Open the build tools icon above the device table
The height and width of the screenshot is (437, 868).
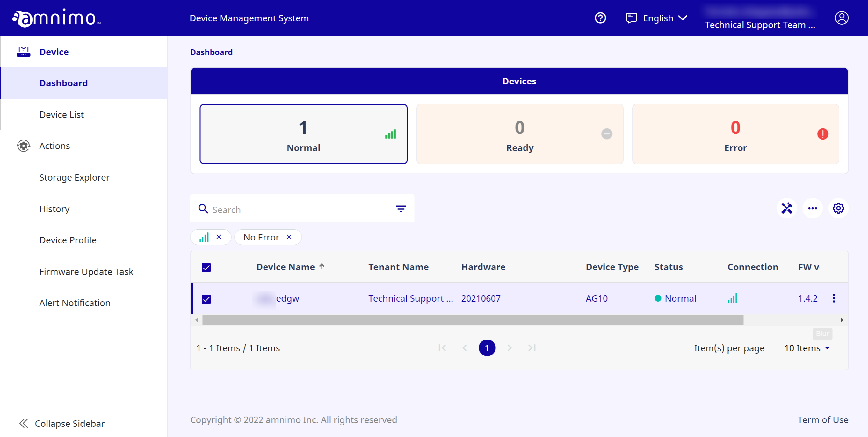coord(787,208)
